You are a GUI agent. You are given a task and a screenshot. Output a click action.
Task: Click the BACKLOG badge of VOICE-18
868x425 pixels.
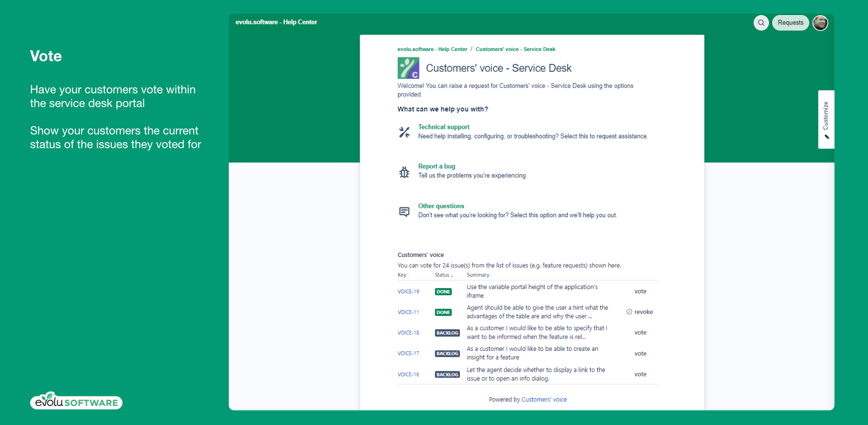coord(447,333)
